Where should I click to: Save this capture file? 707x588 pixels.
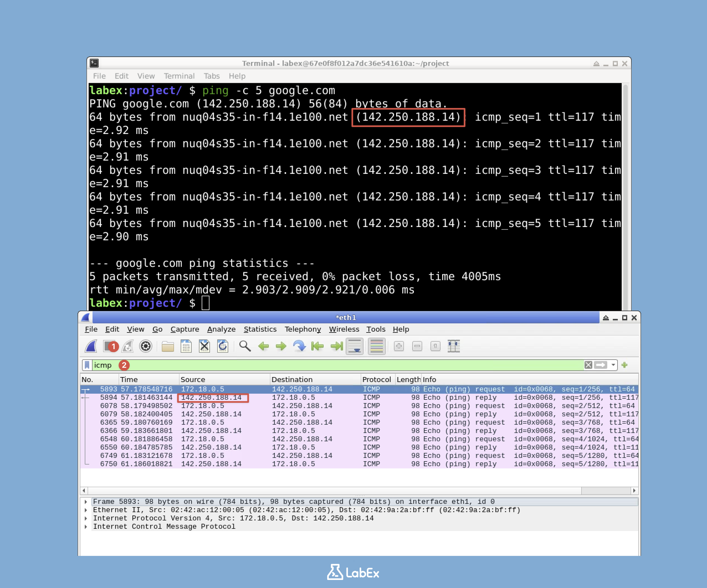point(186,346)
